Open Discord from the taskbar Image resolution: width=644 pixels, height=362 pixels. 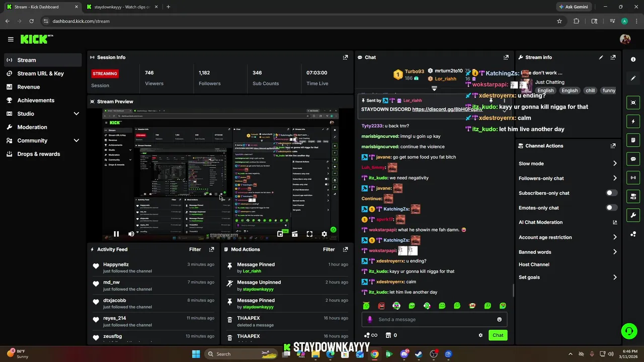(404, 354)
